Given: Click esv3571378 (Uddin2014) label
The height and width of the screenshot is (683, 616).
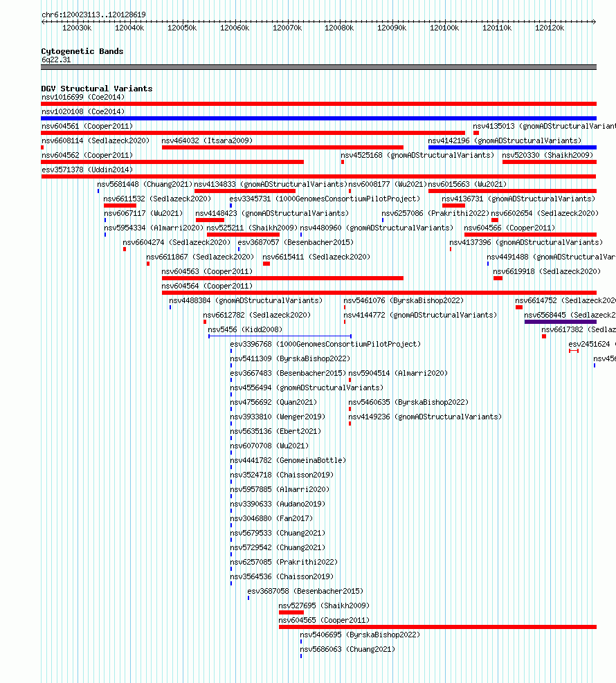Looking at the screenshot, I should [87, 170].
